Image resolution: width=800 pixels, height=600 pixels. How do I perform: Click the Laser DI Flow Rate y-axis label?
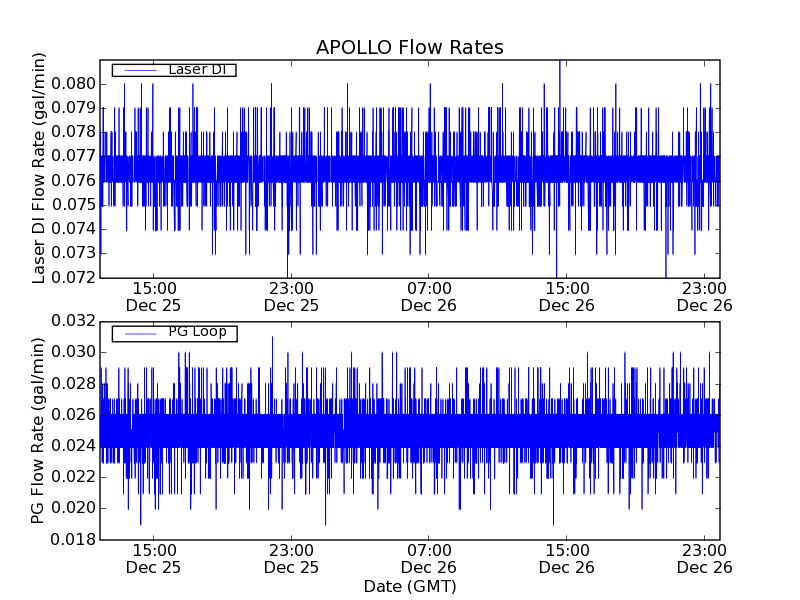coord(40,169)
